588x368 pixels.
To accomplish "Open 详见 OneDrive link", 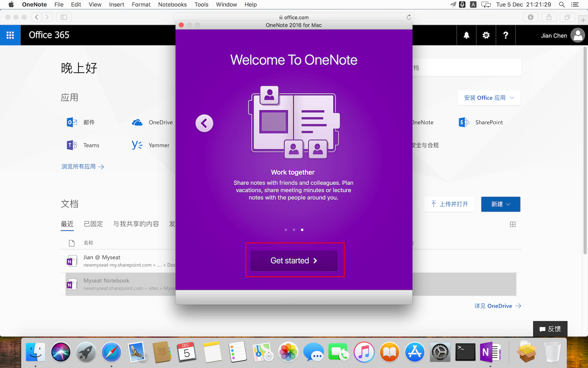I will (498, 306).
